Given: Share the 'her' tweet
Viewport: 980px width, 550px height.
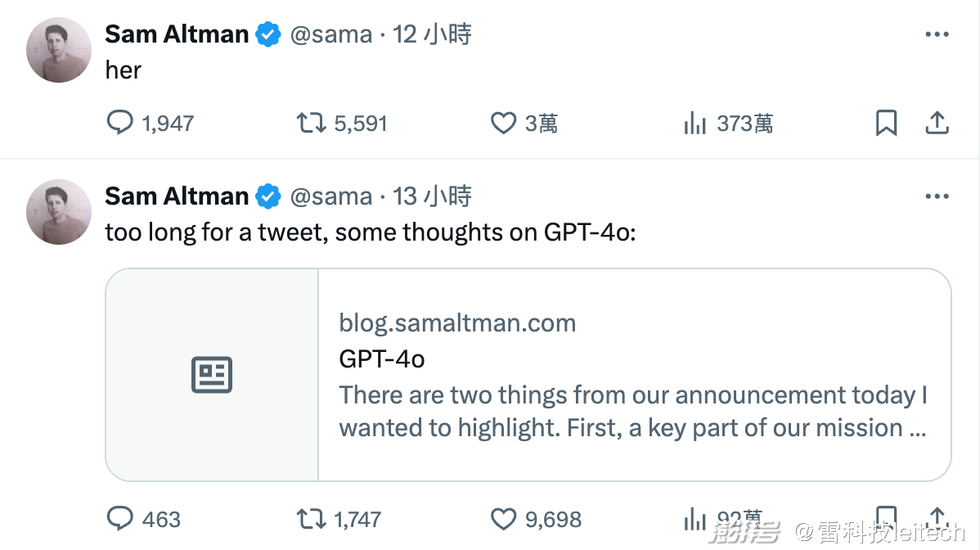Looking at the screenshot, I should point(937,123).
